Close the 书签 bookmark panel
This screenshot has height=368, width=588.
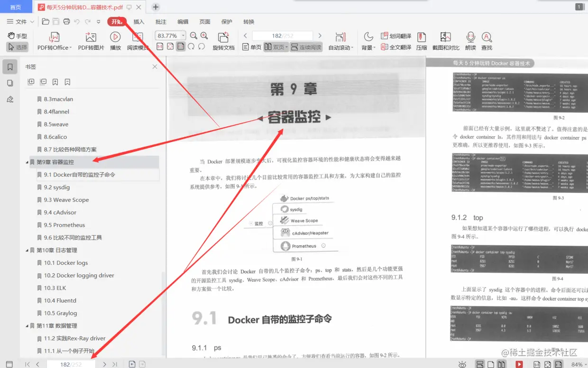(x=155, y=67)
